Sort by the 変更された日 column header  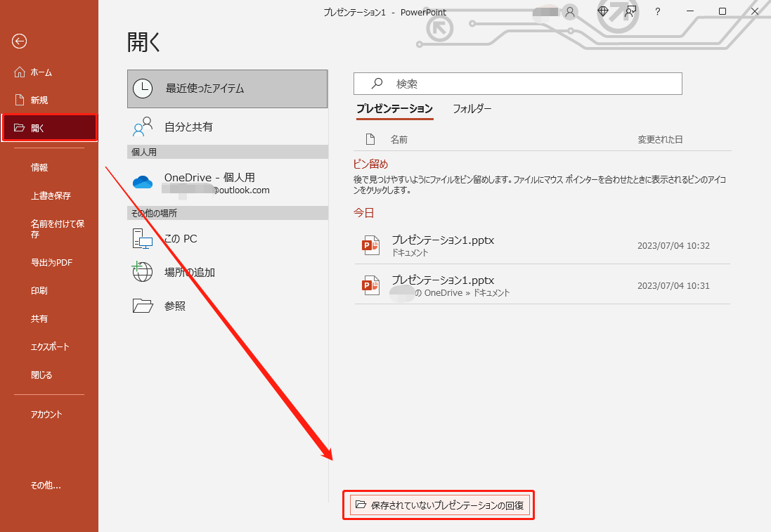660,140
